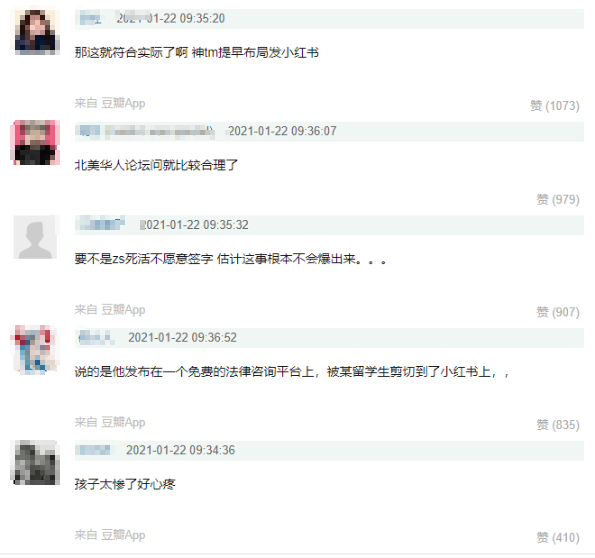Viewport: 595px width, 558px height.
Task: Open username next to 2021-01-22 09:35:20
Action: coord(90,19)
